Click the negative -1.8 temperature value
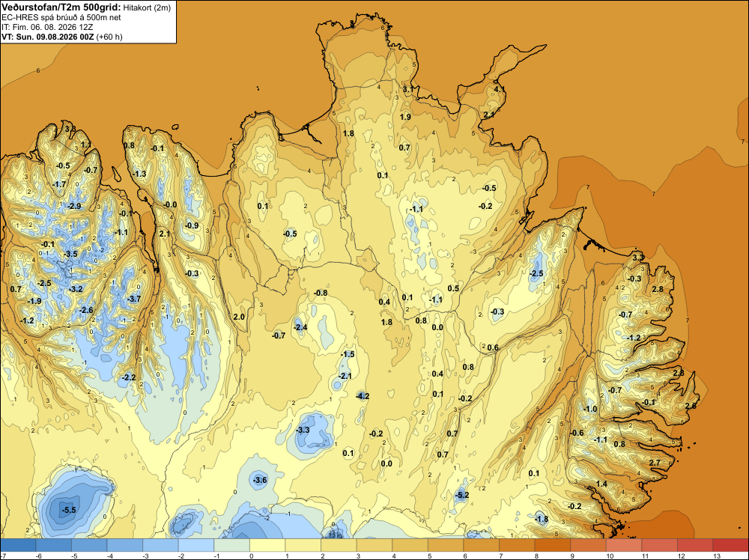Image resolution: width=749 pixels, height=560 pixels. 542,519
